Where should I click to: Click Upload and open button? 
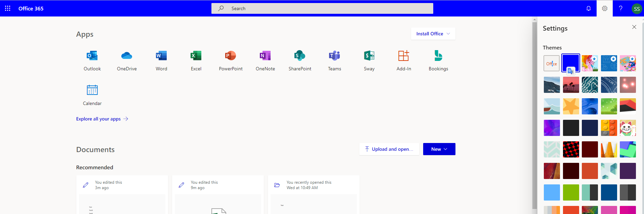click(x=389, y=149)
